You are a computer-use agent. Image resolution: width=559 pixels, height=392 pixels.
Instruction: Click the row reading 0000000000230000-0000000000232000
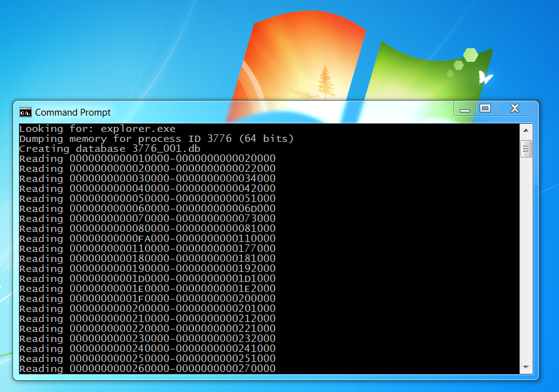(x=147, y=338)
